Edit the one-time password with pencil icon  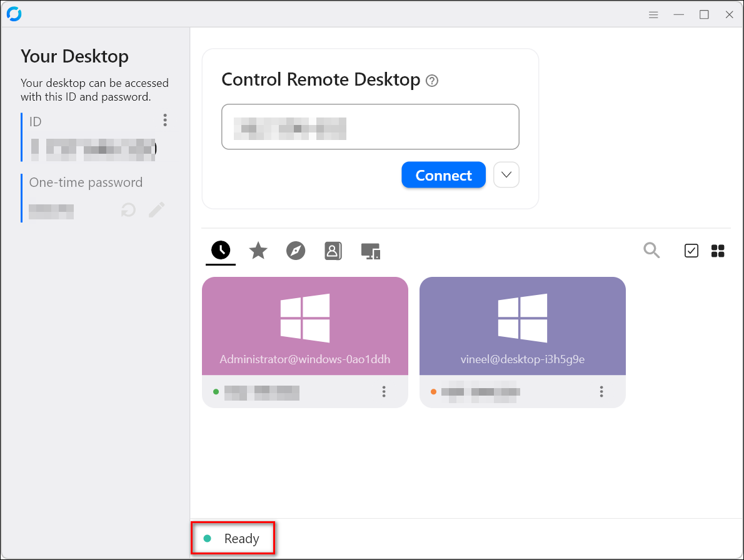coord(156,210)
